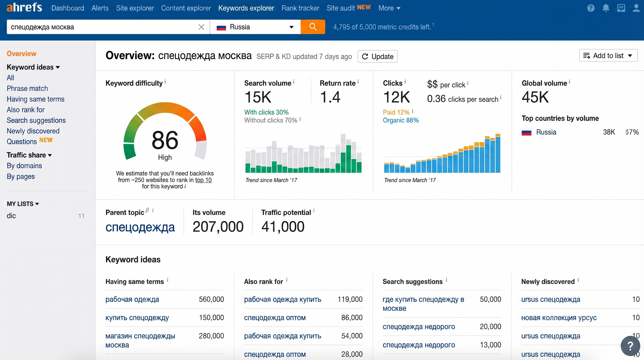Viewport: 644px width, 360px height.
Task: Click the floating help chat bubble
Action: pyautogui.click(x=630, y=346)
